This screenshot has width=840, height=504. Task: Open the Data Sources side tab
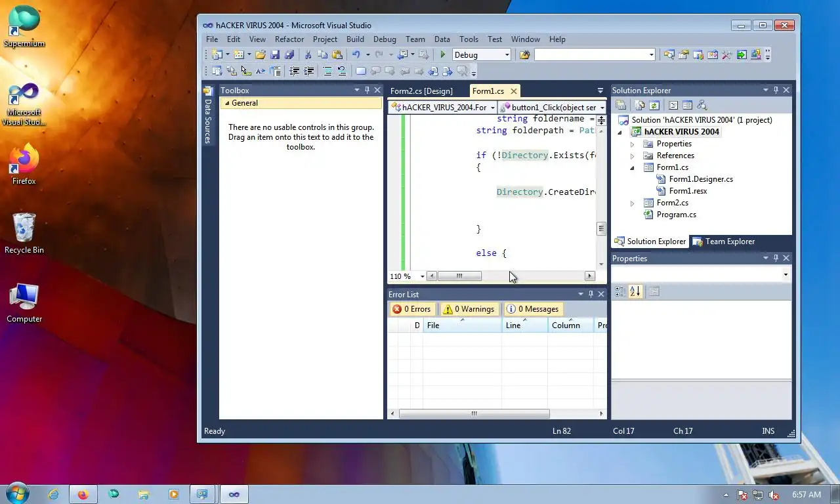(x=208, y=115)
